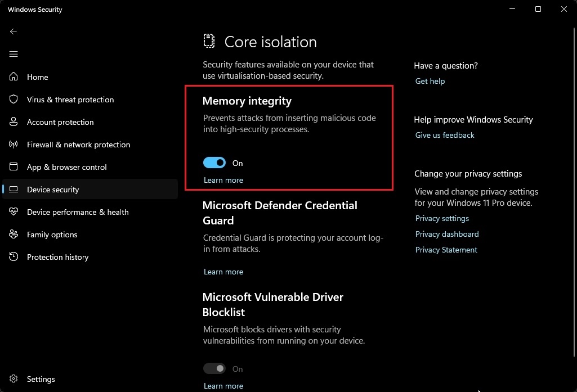Screen dimensions: 577x392
Task: Click the Family options icon
Action: [13, 235]
